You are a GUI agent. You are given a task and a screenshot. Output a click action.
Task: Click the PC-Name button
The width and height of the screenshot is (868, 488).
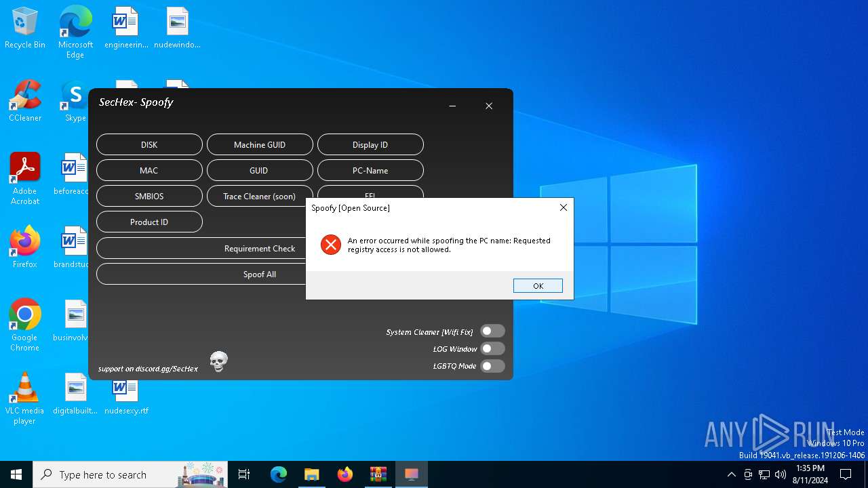[370, 170]
